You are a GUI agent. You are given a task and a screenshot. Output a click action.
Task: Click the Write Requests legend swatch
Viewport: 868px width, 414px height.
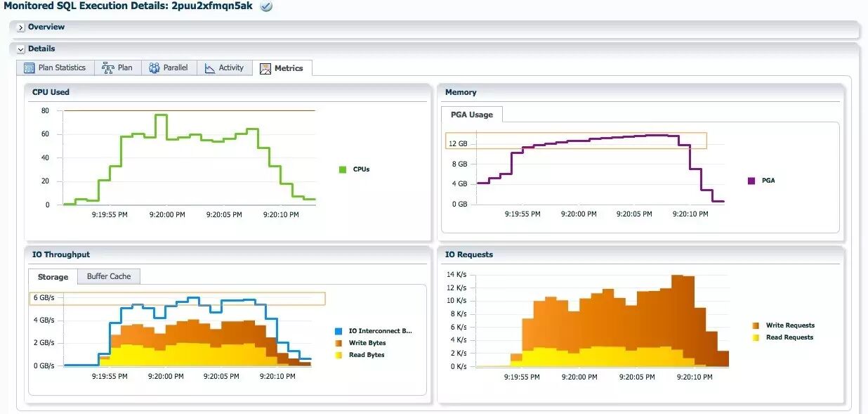point(756,325)
